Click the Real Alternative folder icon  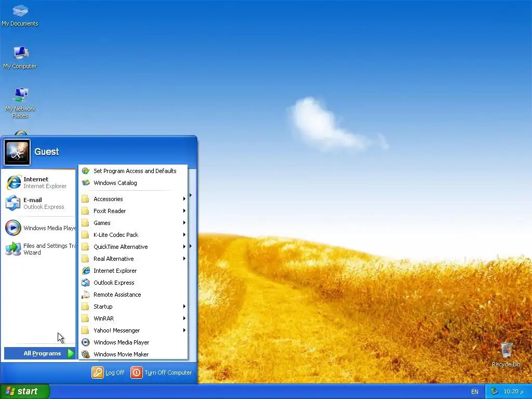86,259
